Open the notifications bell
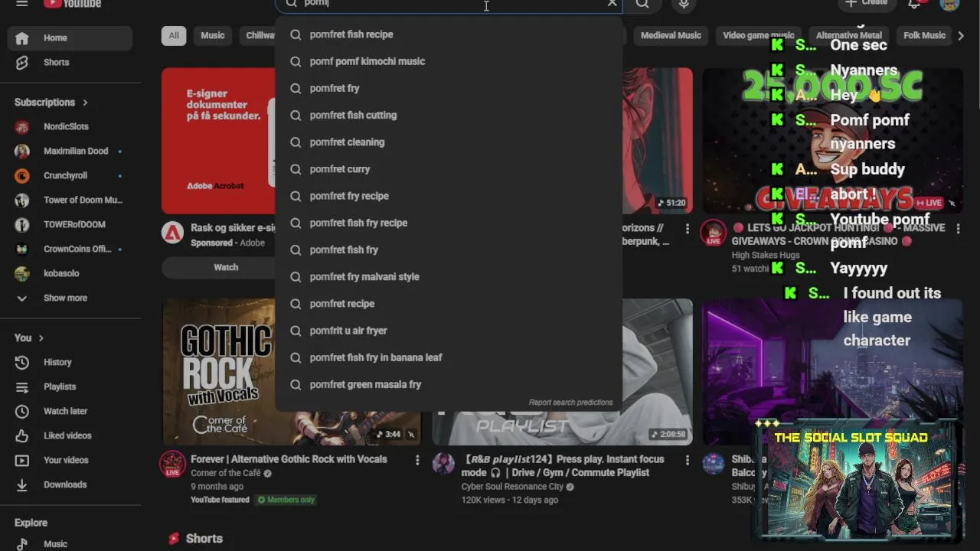Screen dimensions: 980x551 (914, 3)
